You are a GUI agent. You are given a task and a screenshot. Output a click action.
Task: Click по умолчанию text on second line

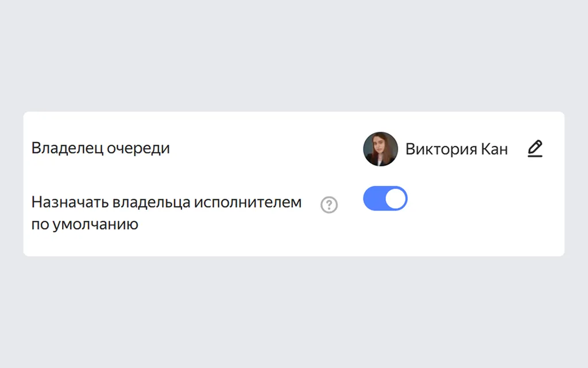(x=85, y=225)
